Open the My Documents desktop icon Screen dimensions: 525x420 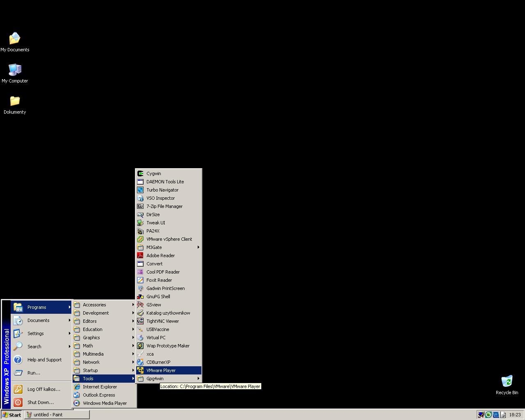click(x=15, y=39)
